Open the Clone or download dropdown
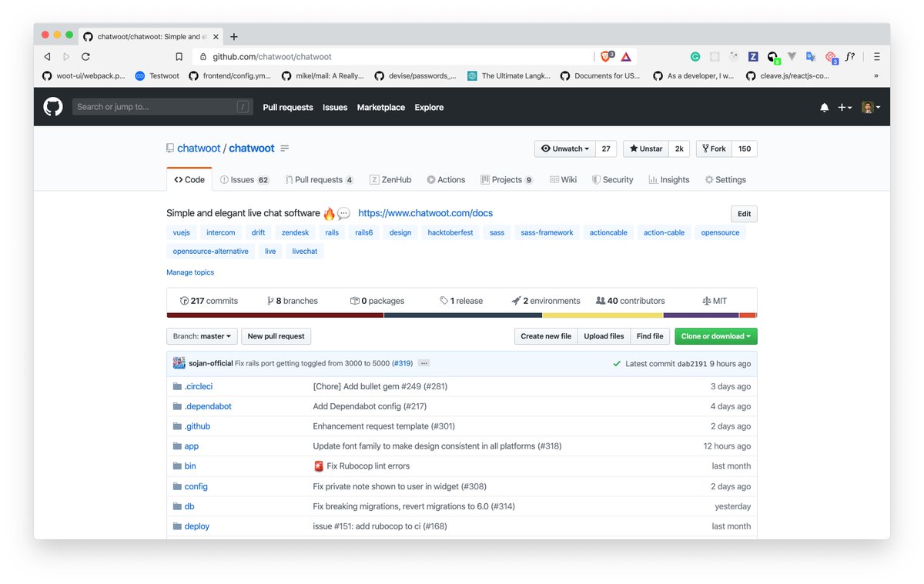 pyautogui.click(x=716, y=336)
